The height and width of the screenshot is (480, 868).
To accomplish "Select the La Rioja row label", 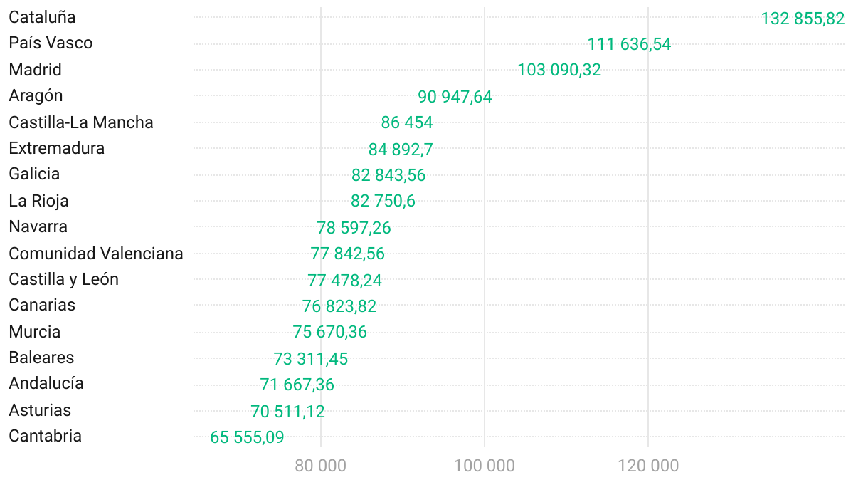I will [x=39, y=201].
